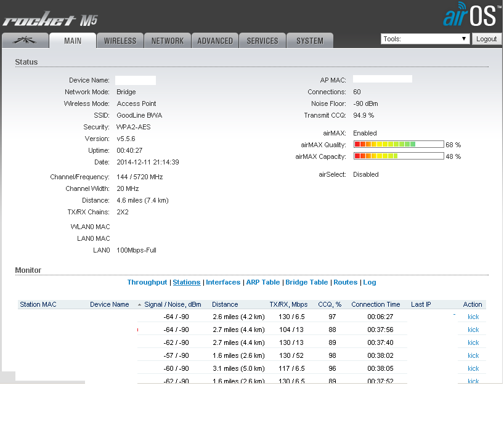
Task: Show the Throughput monitor
Action: [147, 282]
